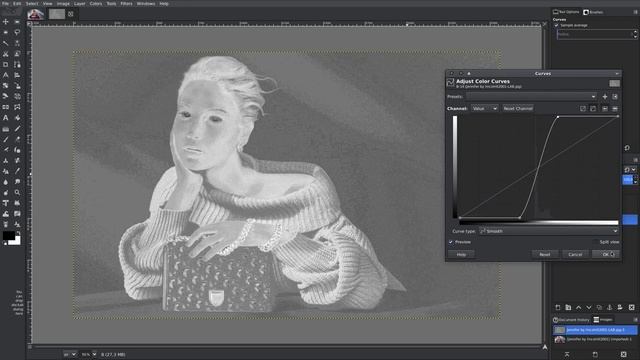The width and height of the screenshot is (640, 360).
Task: Swap foreground and background colors
Action: tap(18, 233)
